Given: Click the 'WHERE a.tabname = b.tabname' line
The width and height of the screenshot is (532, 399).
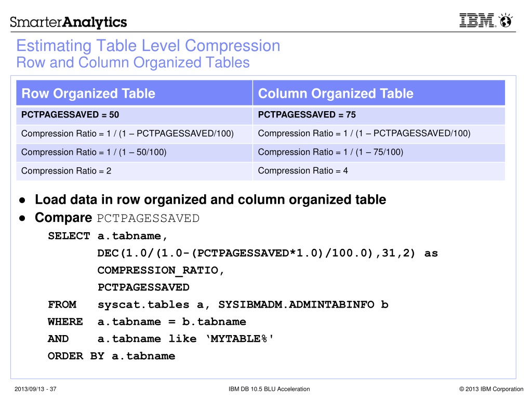Looking at the screenshot, I should click(x=147, y=322).
